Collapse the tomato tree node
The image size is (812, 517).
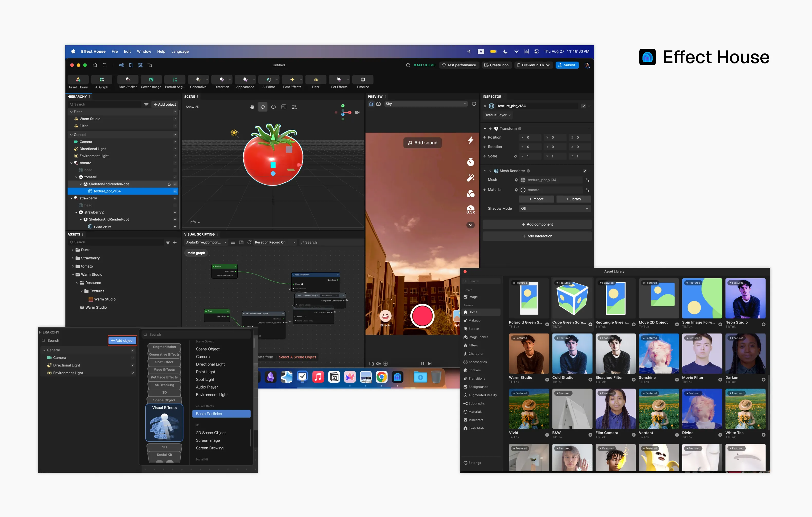71,163
